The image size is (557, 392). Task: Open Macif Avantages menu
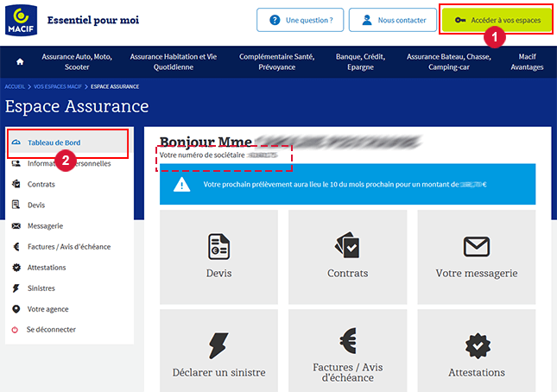tap(527, 62)
